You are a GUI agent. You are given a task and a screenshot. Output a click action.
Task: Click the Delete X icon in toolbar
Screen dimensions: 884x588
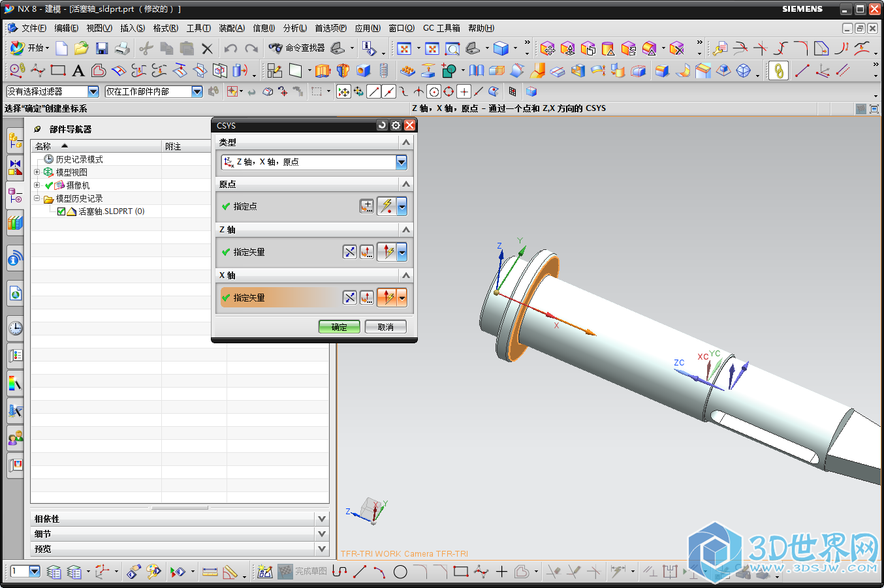click(x=208, y=48)
